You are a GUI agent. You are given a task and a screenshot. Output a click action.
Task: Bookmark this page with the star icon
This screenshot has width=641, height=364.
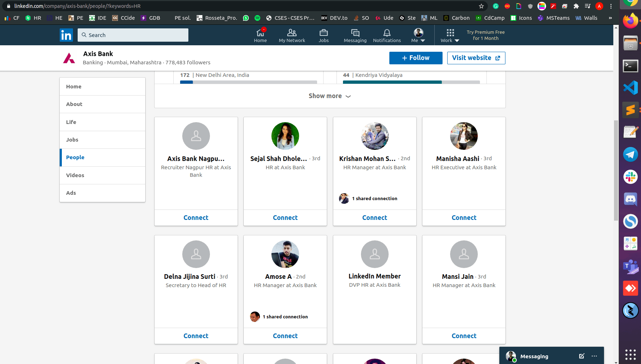(x=481, y=6)
